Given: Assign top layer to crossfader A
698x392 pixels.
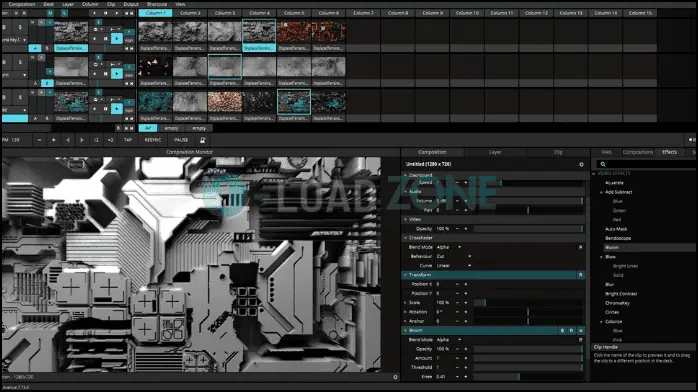Looking at the screenshot, I should click(35, 48).
